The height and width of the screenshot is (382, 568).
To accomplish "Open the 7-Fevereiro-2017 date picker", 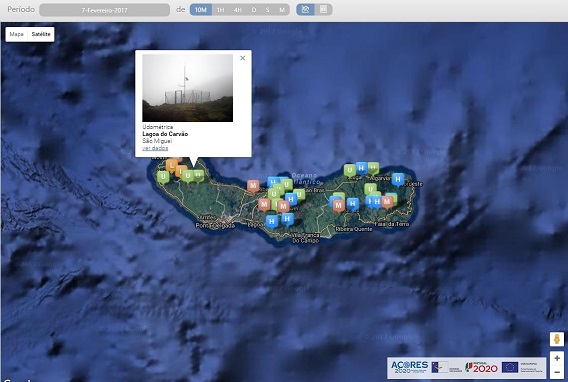I will click(x=104, y=10).
